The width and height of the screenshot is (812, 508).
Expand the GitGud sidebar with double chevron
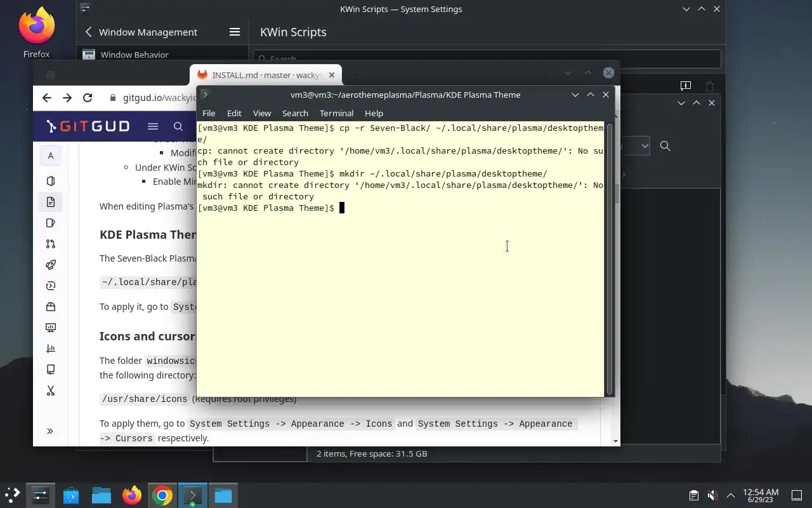pos(50,431)
